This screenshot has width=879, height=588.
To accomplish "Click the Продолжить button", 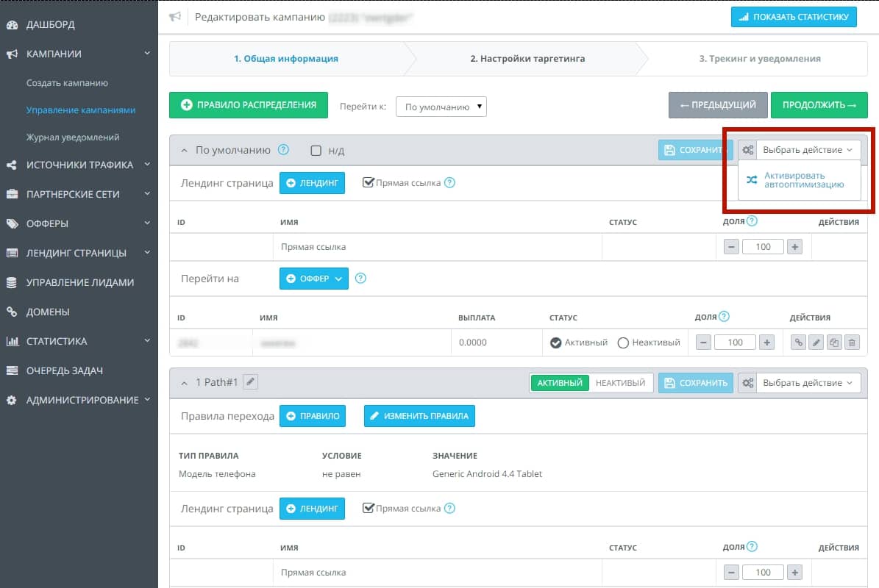I will click(819, 104).
